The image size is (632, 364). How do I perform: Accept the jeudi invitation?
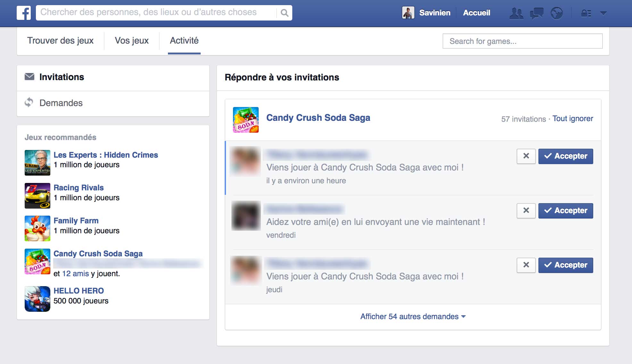point(566,265)
